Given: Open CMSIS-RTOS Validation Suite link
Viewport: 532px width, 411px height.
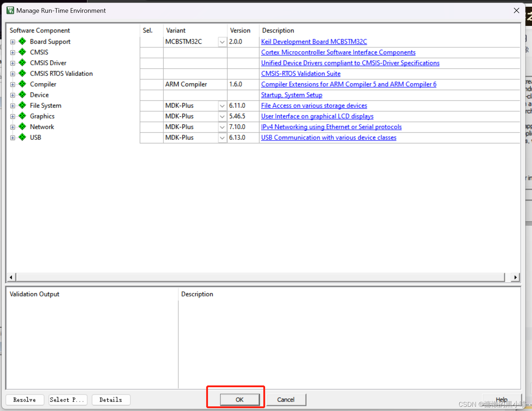Looking at the screenshot, I should [301, 73].
